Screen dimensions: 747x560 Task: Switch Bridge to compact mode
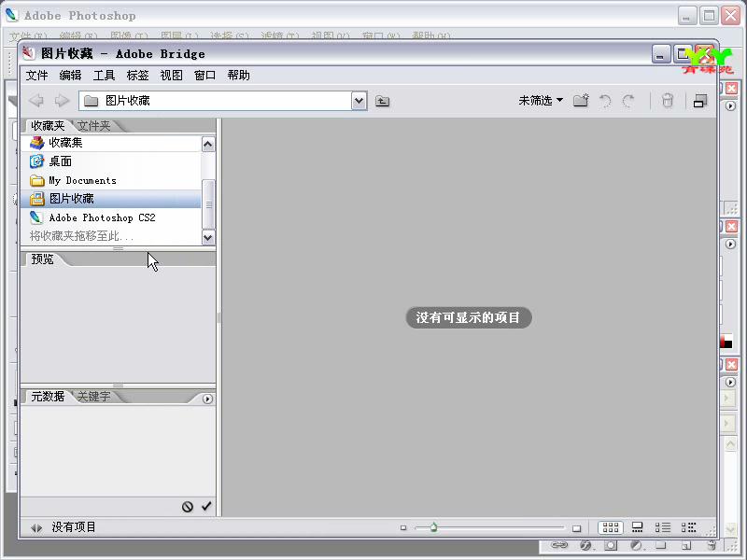(x=699, y=101)
